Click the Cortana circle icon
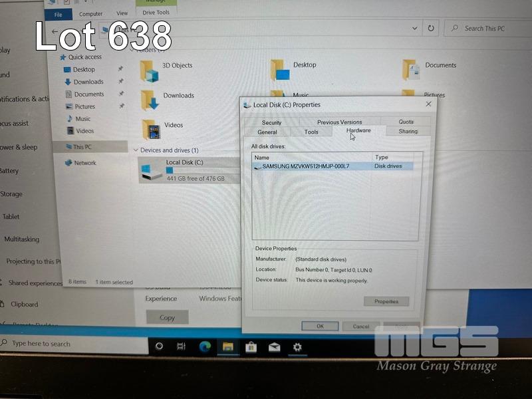 (159, 346)
